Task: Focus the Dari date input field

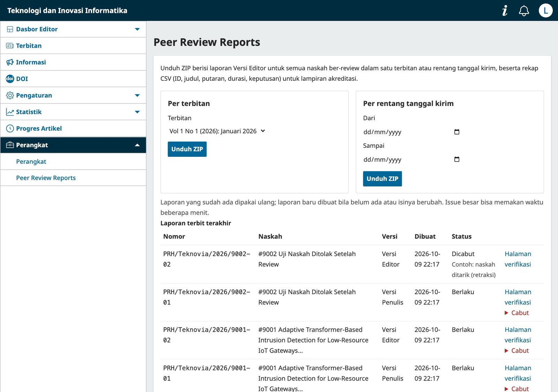Action: pyautogui.click(x=412, y=132)
